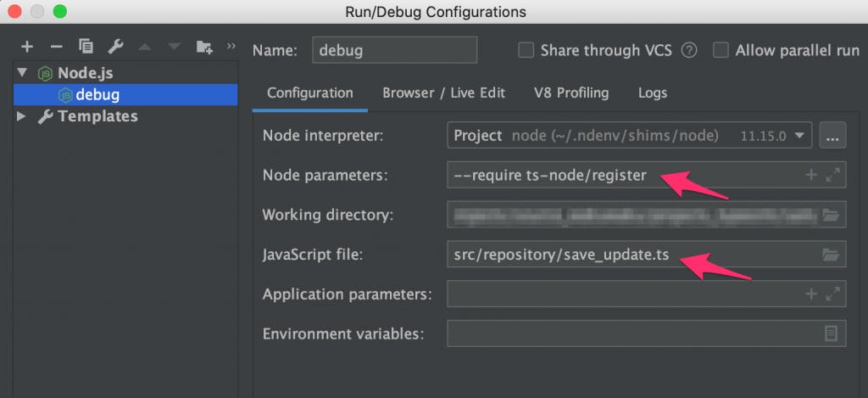Enable Share through VCS checkbox
This screenshot has width=868, height=398.
point(526,50)
